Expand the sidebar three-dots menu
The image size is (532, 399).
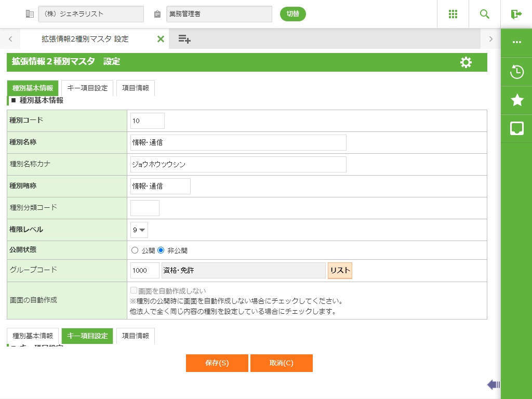tap(517, 42)
